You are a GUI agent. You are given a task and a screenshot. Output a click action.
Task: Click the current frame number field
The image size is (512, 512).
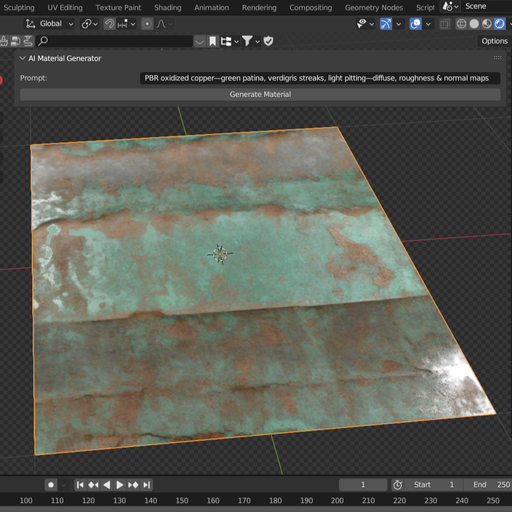tap(363, 485)
